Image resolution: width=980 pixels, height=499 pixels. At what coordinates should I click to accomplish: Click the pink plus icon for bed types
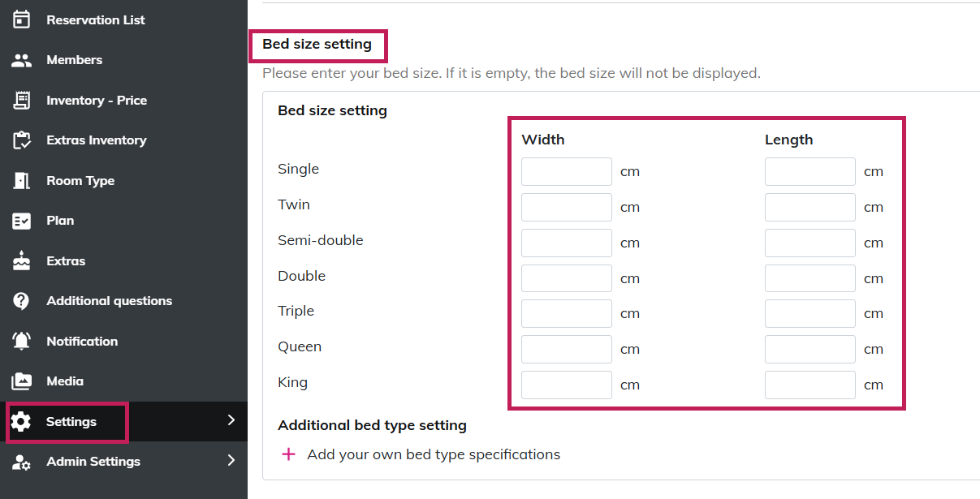pyautogui.click(x=288, y=454)
